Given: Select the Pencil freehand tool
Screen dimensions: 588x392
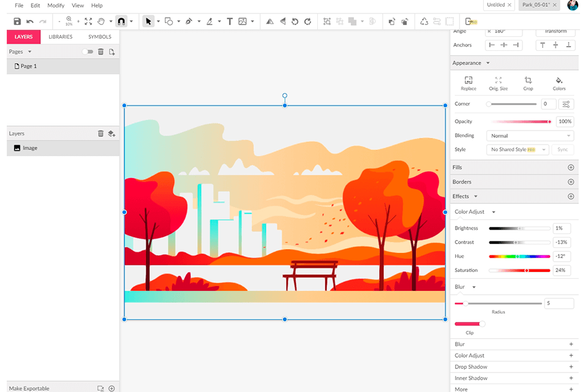Looking at the screenshot, I should pos(209,21).
